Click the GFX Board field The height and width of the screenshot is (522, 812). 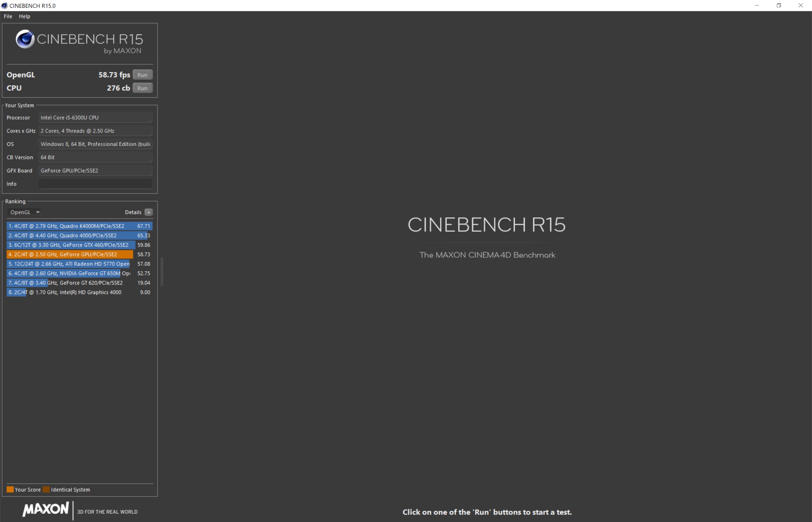pos(95,170)
